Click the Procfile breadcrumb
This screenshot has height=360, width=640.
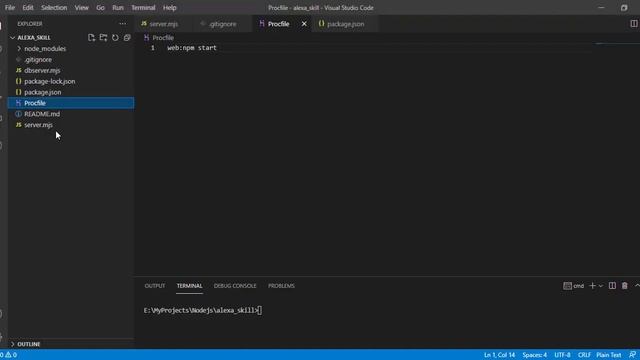pyautogui.click(x=163, y=38)
